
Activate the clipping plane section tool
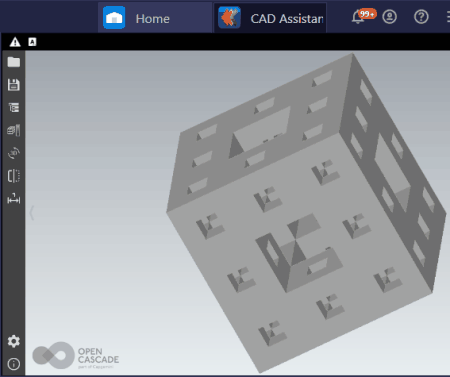pyautogui.click(x=14, y=176)
